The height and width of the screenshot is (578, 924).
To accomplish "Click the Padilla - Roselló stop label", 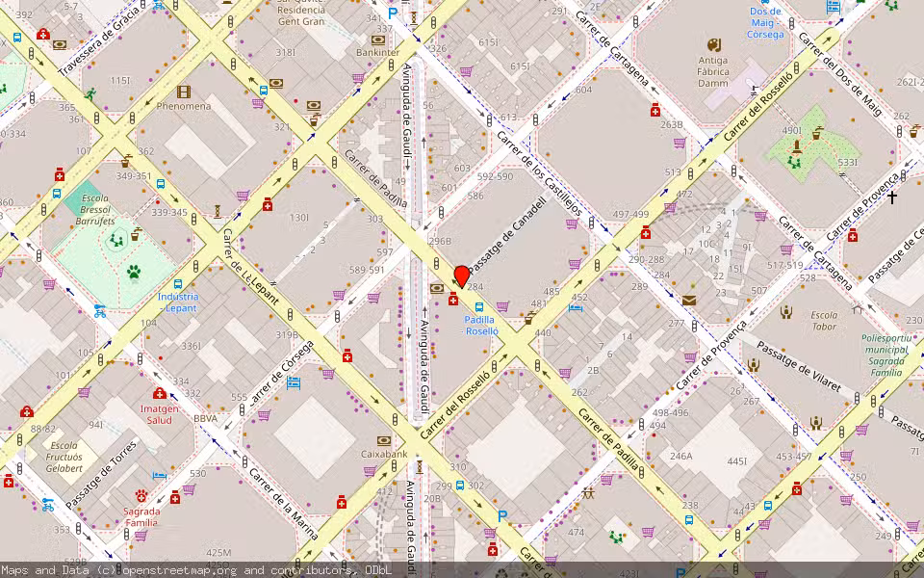I will [x=480, y=326].
